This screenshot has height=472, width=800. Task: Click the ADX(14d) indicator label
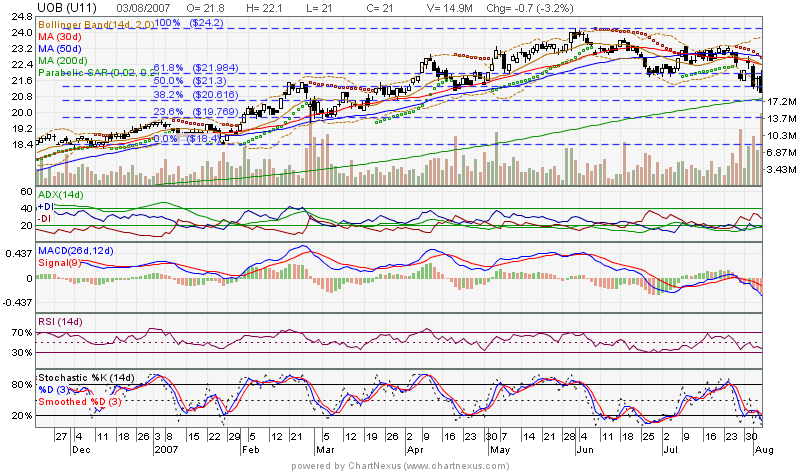click(62, 191)
